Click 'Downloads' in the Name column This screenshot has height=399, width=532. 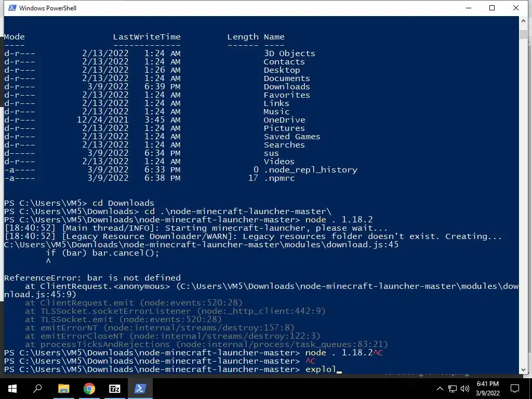[x=287, y=87]
